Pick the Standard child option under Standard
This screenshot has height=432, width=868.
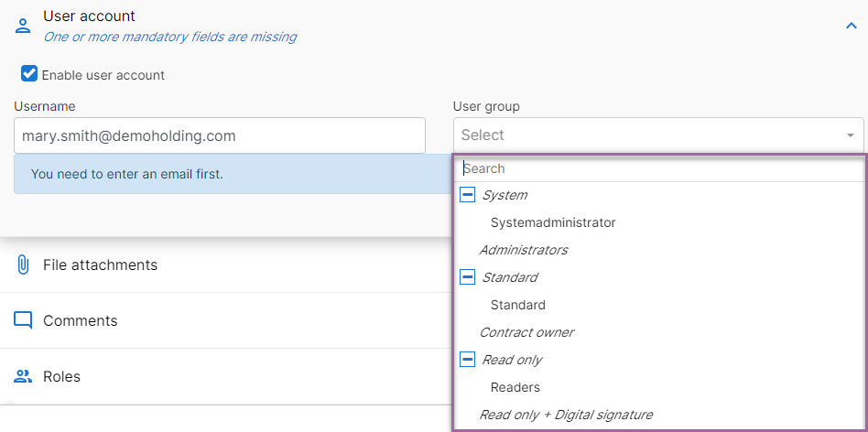coord(518,305)
